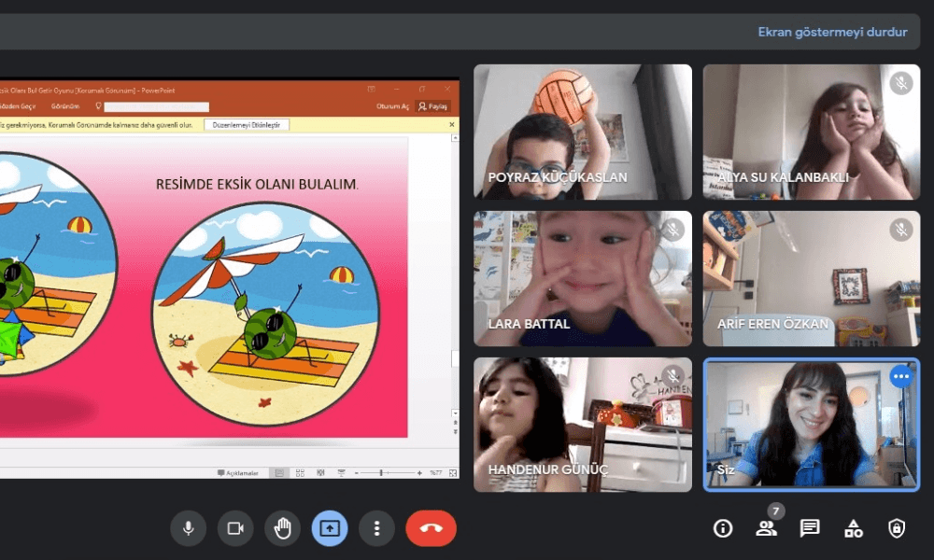Close the protected view message bar
Screen dimensions: 934x560
[451, 125]
